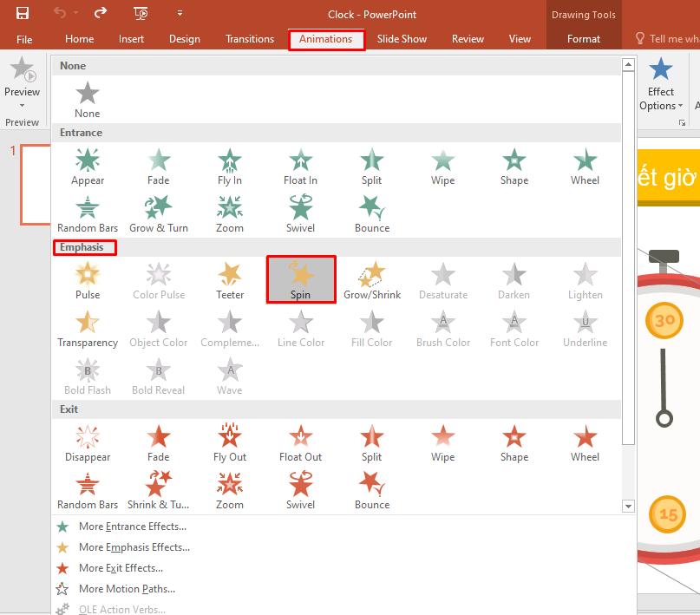Click the Tell me search box

(x=667, y=39)
